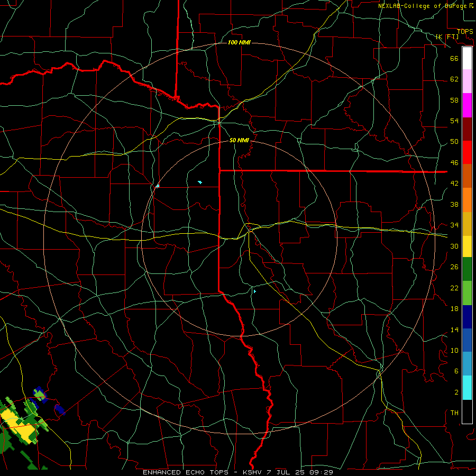Click the "38" scale value
This screenshot has width=476, height=476.
click(x=454, y=204)
